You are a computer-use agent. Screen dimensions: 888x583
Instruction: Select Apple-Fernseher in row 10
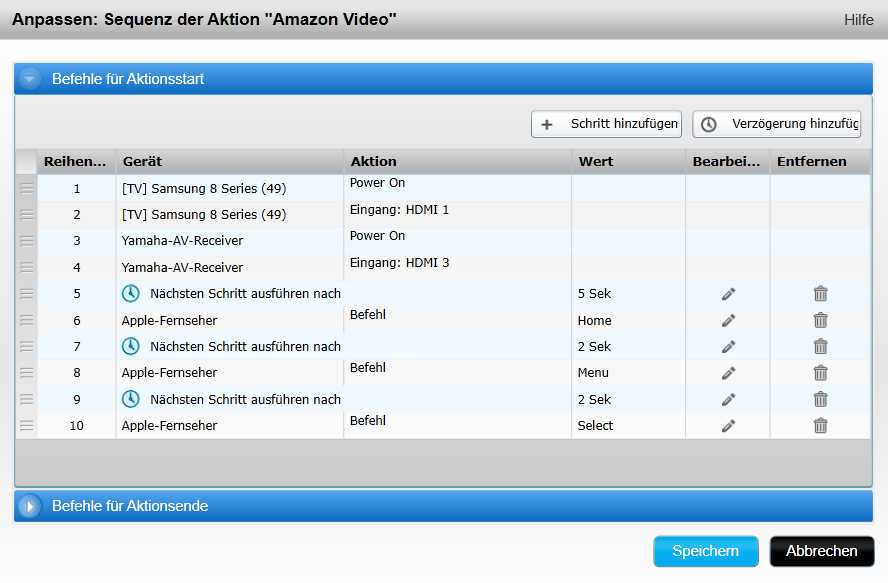pyautogui.click(x=169, y=425)
